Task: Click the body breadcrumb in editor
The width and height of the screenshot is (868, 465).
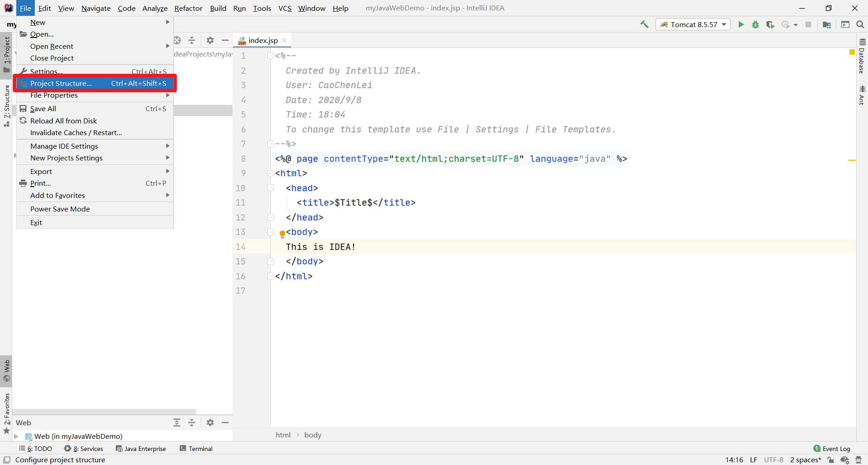Action: (x=313, y=435)
